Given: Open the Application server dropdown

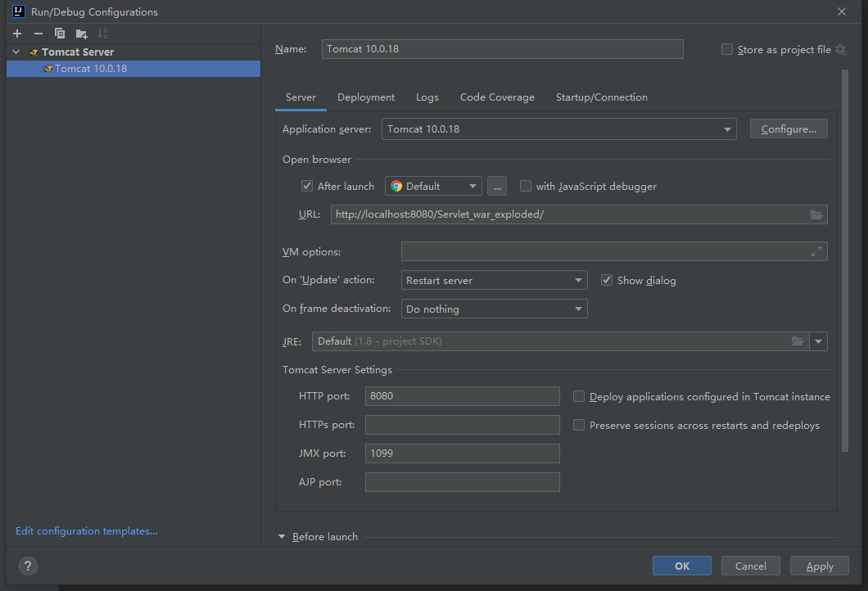Looking at the screenshot, I should point(559,129).
